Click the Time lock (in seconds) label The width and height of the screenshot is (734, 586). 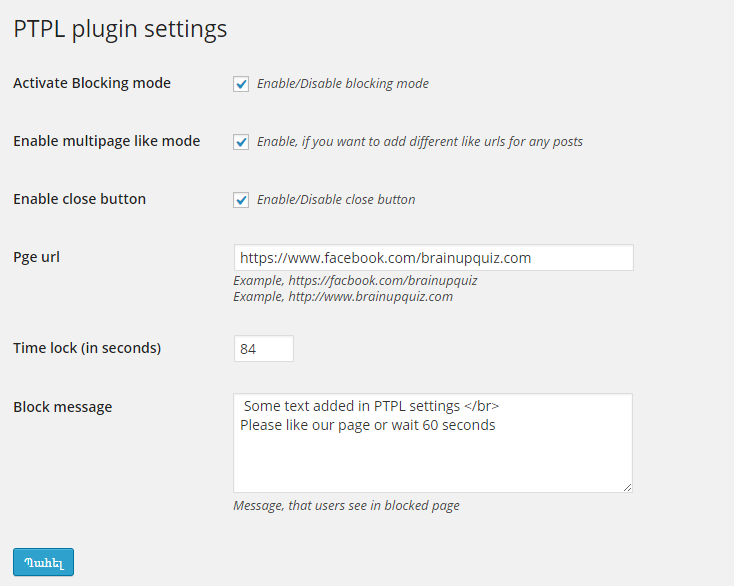point(87,348)
